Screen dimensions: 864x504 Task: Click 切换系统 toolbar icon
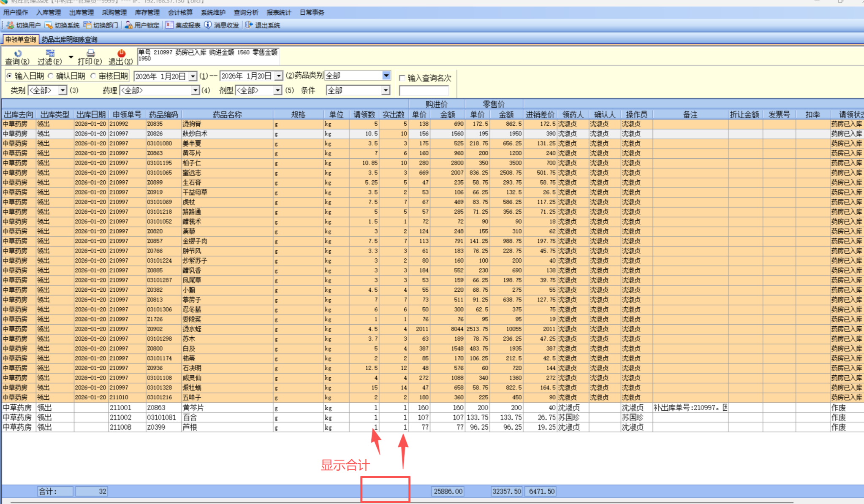point(49,25)
